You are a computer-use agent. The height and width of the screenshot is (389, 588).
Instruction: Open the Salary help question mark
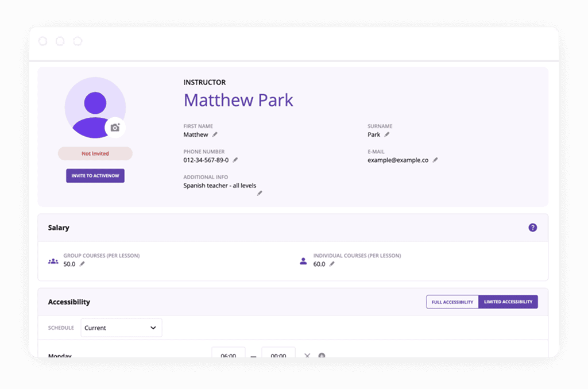coord(532,228)
